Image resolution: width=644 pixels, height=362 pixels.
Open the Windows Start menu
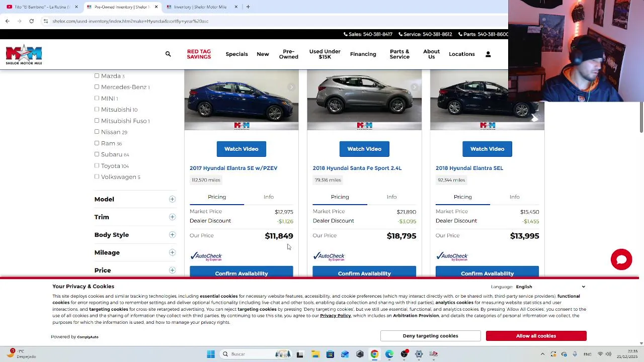[x=211, y=354]
